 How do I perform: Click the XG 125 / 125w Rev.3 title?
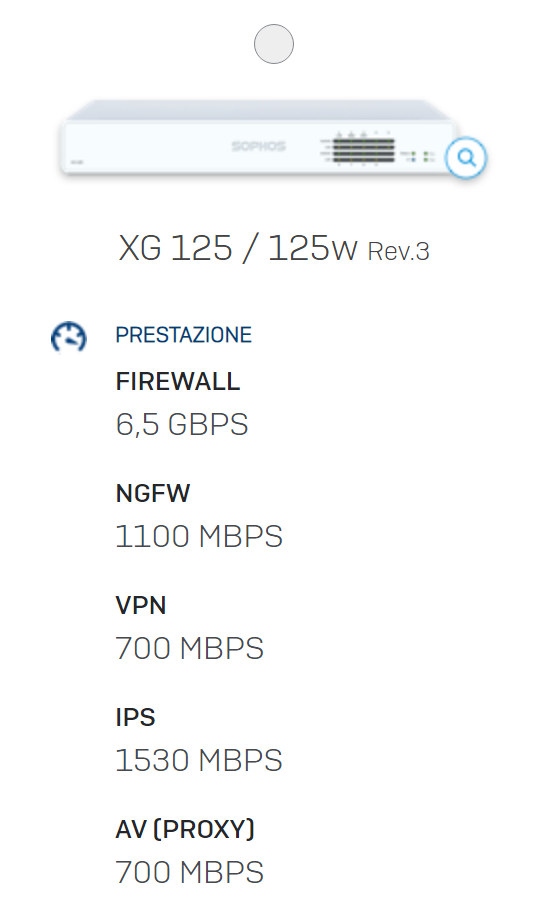274,248
